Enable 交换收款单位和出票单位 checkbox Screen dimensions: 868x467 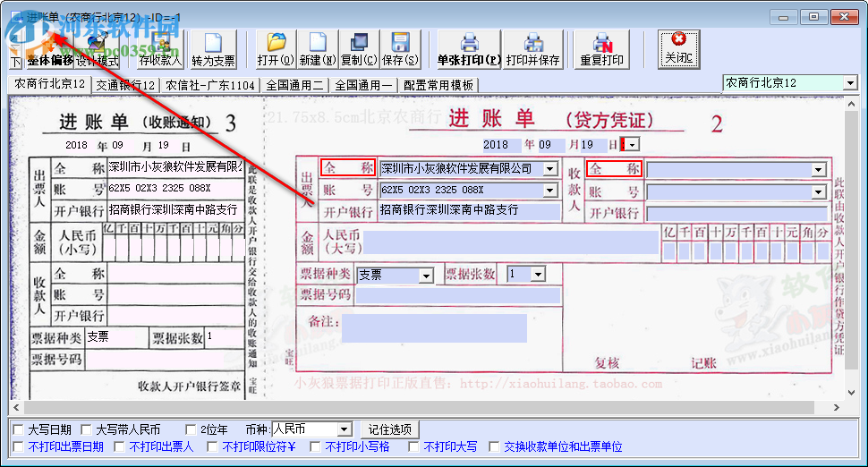click(x=494, y=447)
